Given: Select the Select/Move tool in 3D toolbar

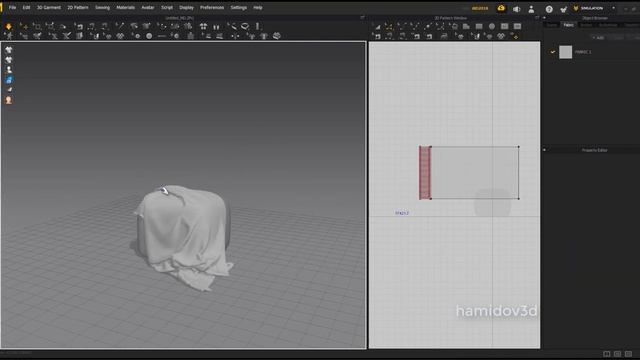Looking at the screenshot, I should click(x=24, y=27).
